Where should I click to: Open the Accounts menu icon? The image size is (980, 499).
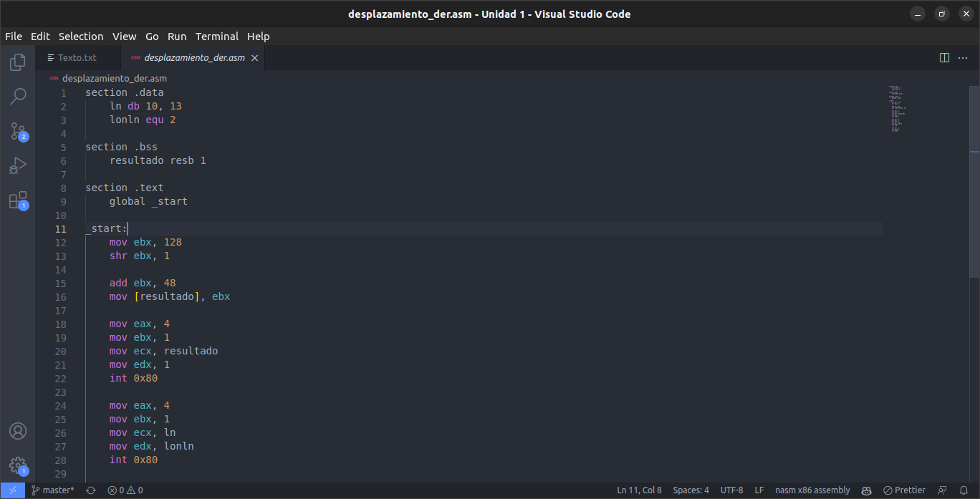click(18, 431)
